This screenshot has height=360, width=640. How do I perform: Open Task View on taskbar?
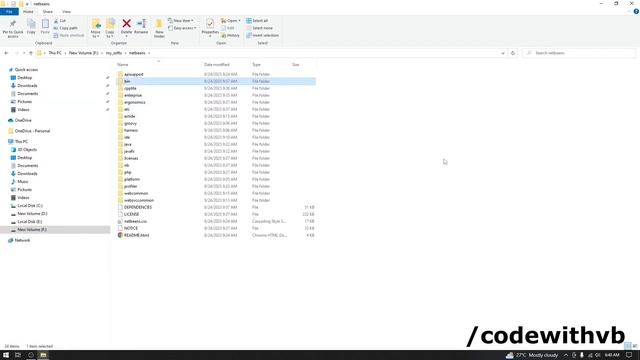pyautogui.click(x=18, y=355)
